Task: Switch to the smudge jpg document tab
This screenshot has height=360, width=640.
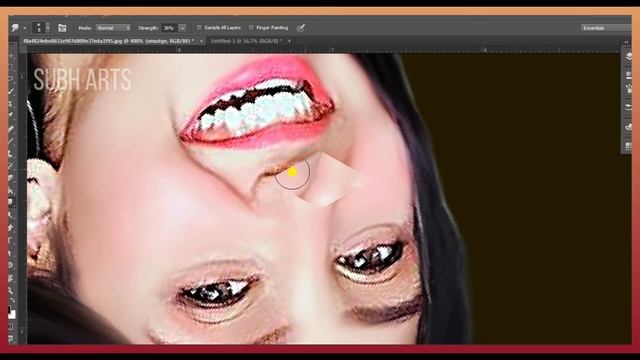Action: click(109, 41)
